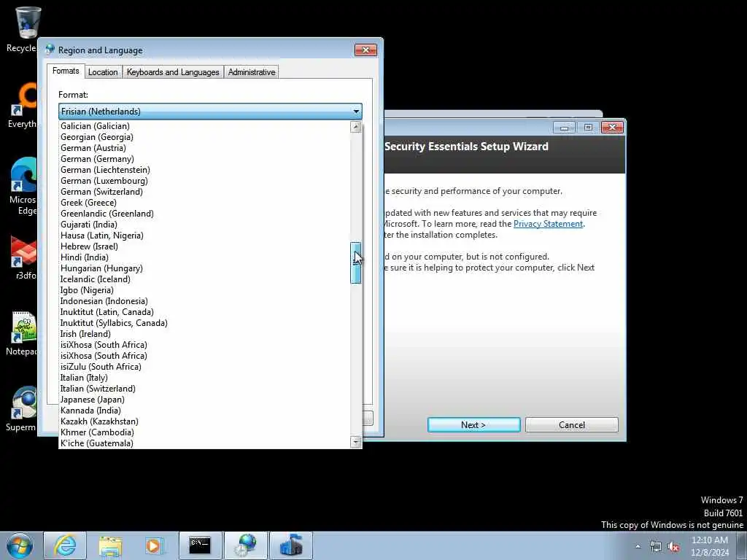Select Hebrew (Israel) format
The width and height of the screenshot is (747, 560).
pos(204,246)
